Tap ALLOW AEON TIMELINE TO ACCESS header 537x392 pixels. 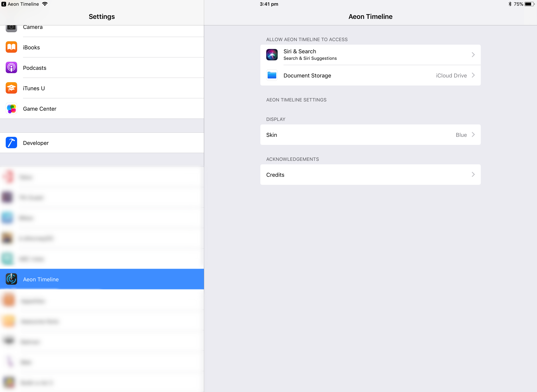click(307, 39)
